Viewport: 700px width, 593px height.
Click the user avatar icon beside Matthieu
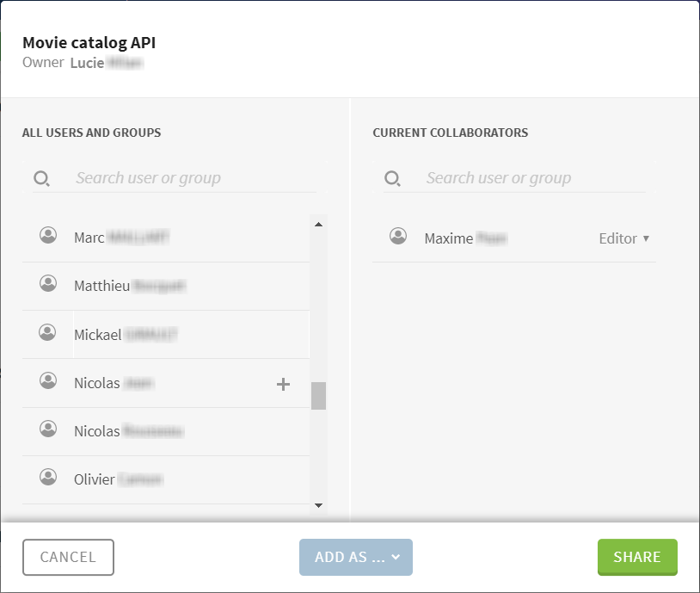48,284
